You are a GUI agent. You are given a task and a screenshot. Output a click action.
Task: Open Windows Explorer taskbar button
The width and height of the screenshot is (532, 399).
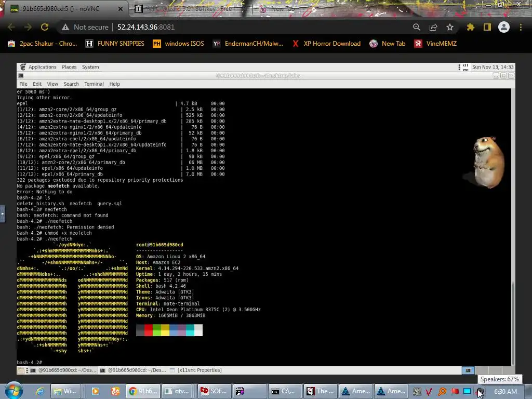[66, 391]
